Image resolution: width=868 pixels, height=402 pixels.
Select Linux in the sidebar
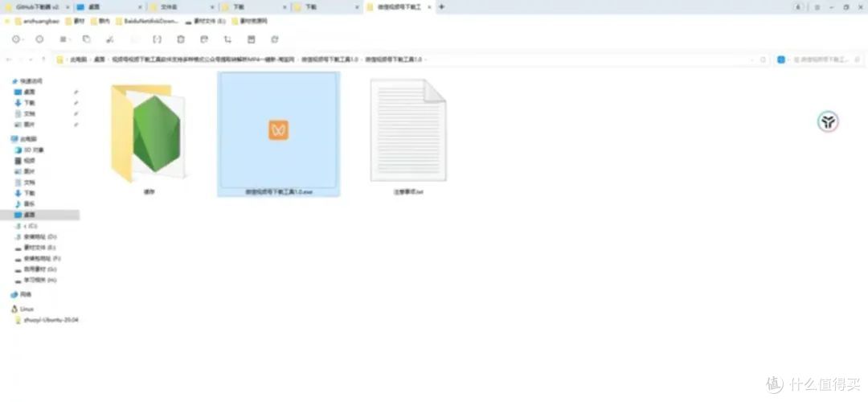[27, 309]
